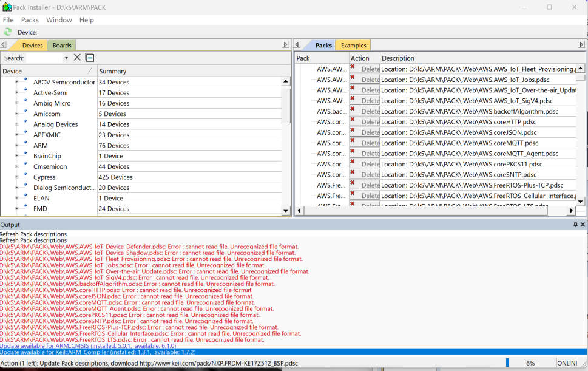The height and width of the screenshot is (371, 588).
Task: Select the Cmsemicon device row
Action: tap(50, 166)
